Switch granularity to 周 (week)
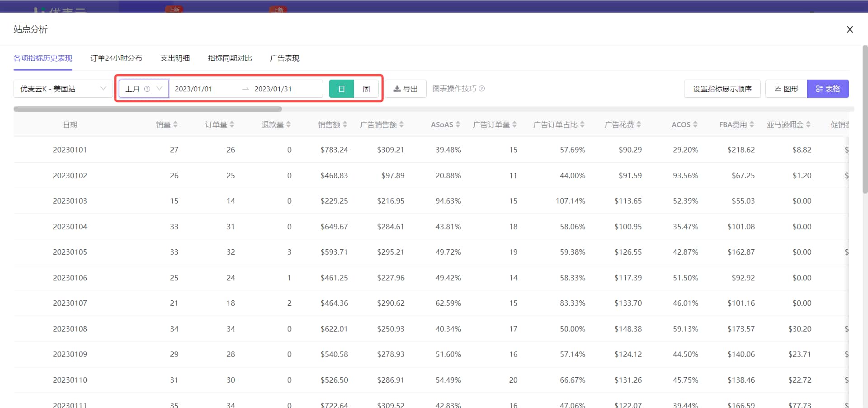This screenshot has height=408, width=868. [366, 89]
